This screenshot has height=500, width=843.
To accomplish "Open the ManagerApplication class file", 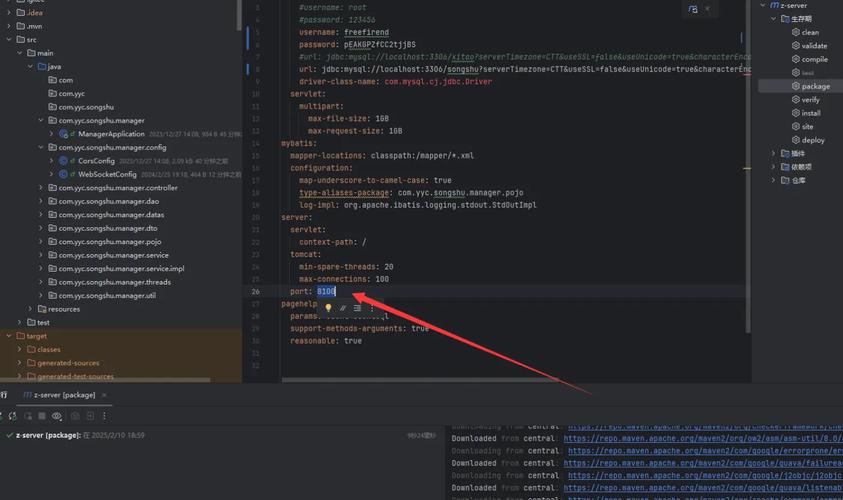I will 111,133.
